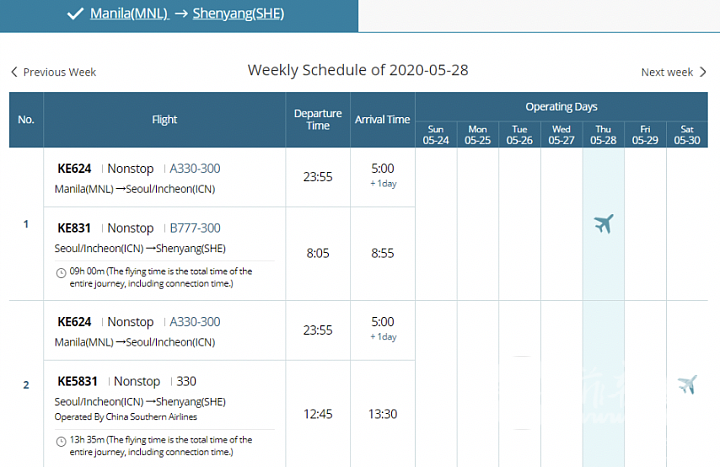Select the Fri 05-29 day column header

tap(645, 135)
